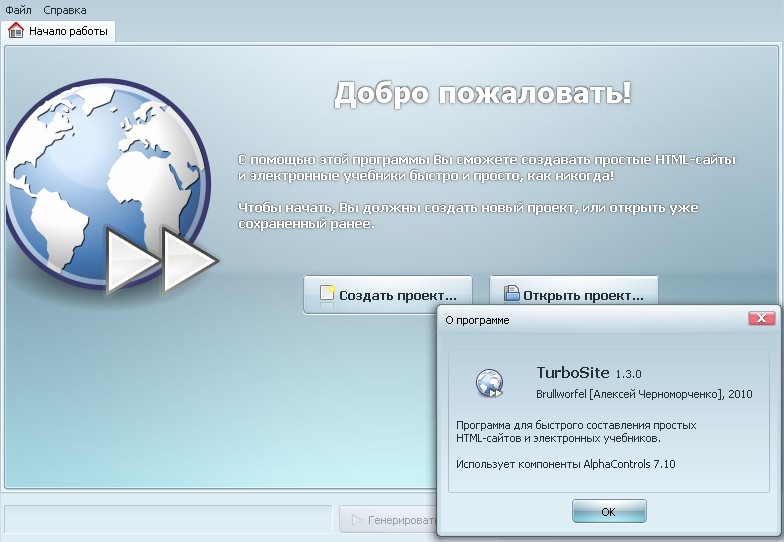Click the home icon on the Начало работы tab
The width and height of the screenshot is (784, 542).
tap(16, 30)
